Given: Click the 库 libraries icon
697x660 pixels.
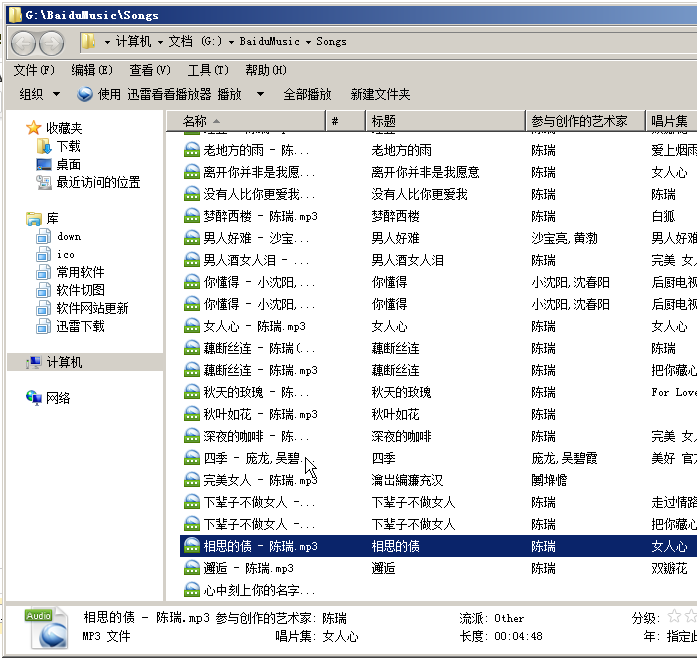Looking at the screenshot, I should coord(34,219).
